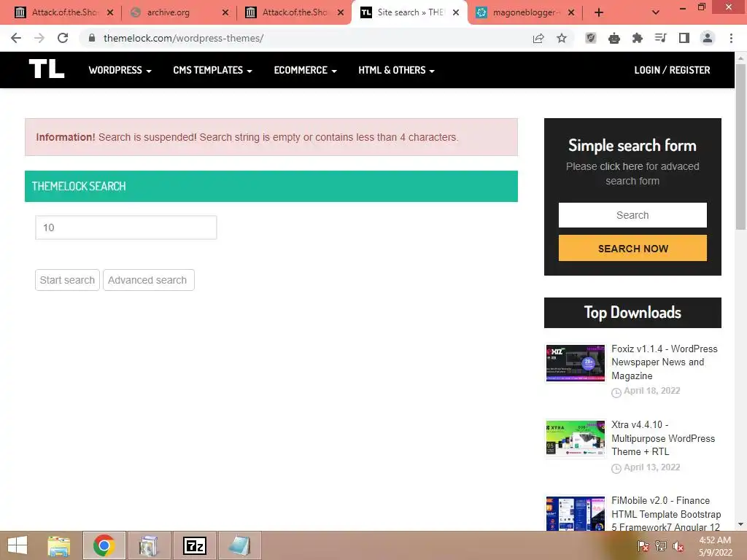Click the scrollbar down arrow
Viewport: 747px width, 560px height.
pyautogui.click(x=740, y=524)
